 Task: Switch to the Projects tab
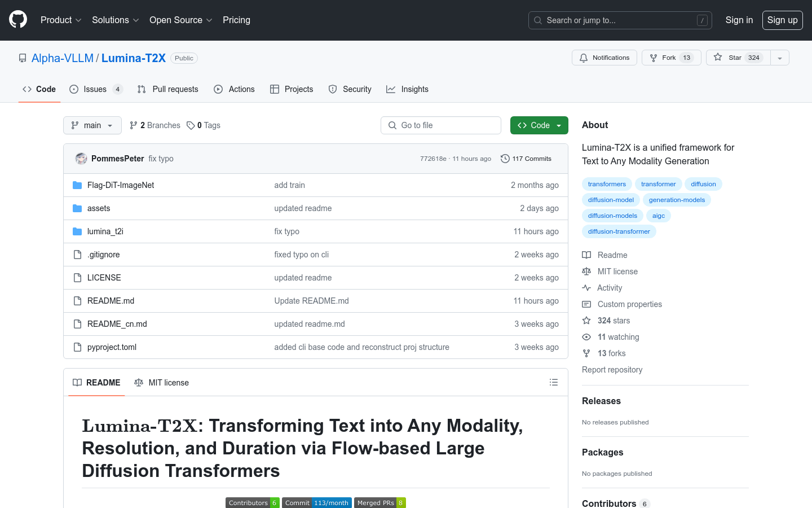(292, 89)
